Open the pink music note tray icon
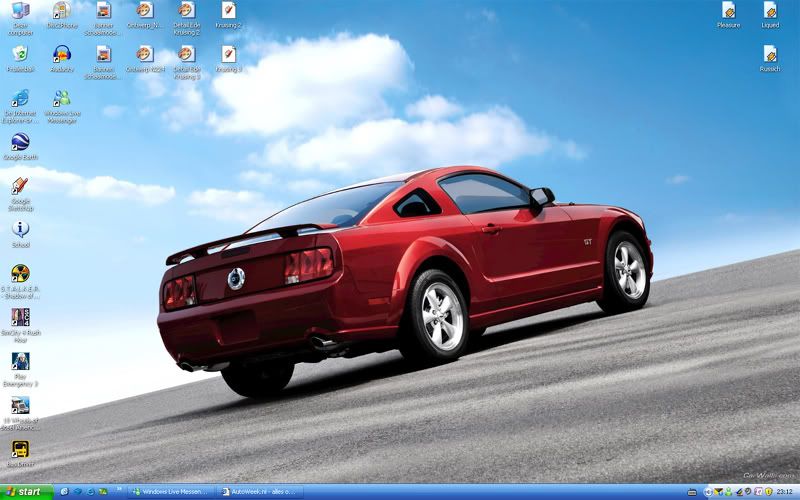This screenshot has height=500, width=800. (758, 492)
